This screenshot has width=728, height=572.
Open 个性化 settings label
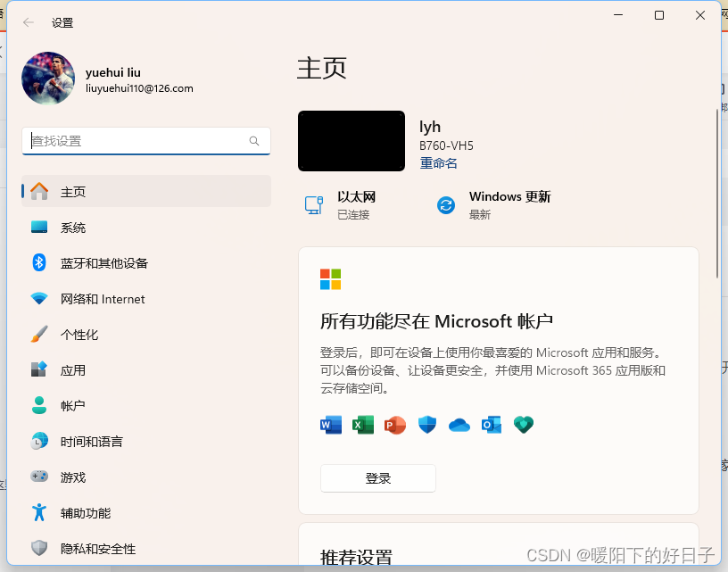79,335
